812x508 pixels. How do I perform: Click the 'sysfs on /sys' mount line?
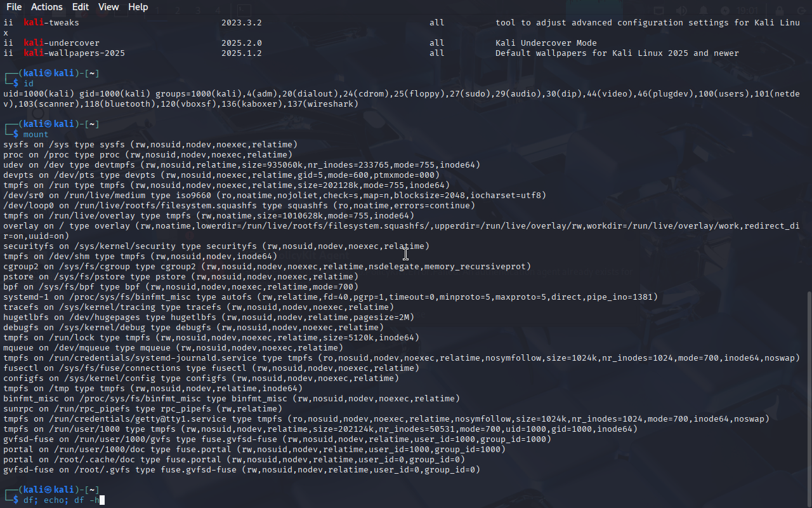(x=150, y=145)
